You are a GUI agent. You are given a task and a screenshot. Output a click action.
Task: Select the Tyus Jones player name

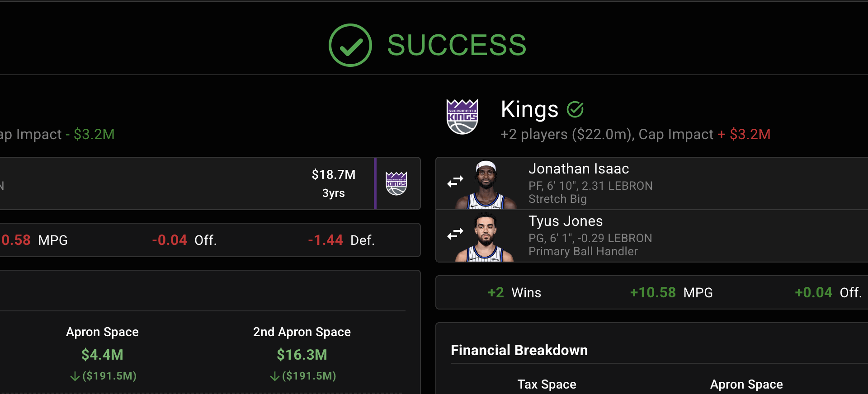pos(566,221)
